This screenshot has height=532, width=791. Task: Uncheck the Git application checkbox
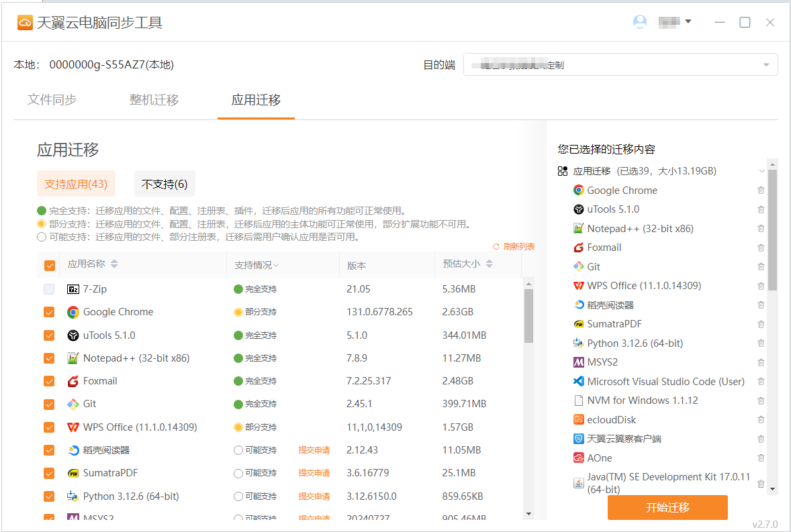pyautogui.click(x=49, y=404)
